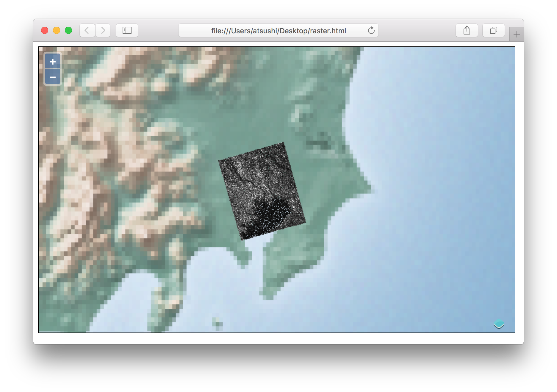The height and width of the screenshot is (392, 557).
Task: Go forward to next page
Action: click(x=103, y=30)
